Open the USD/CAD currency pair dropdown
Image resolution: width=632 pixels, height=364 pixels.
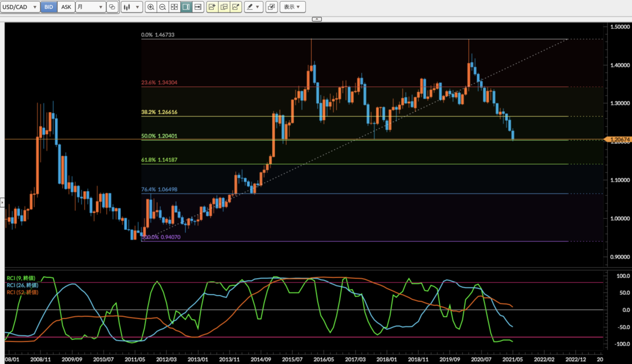pyautogui.click(x=21, y=7)
